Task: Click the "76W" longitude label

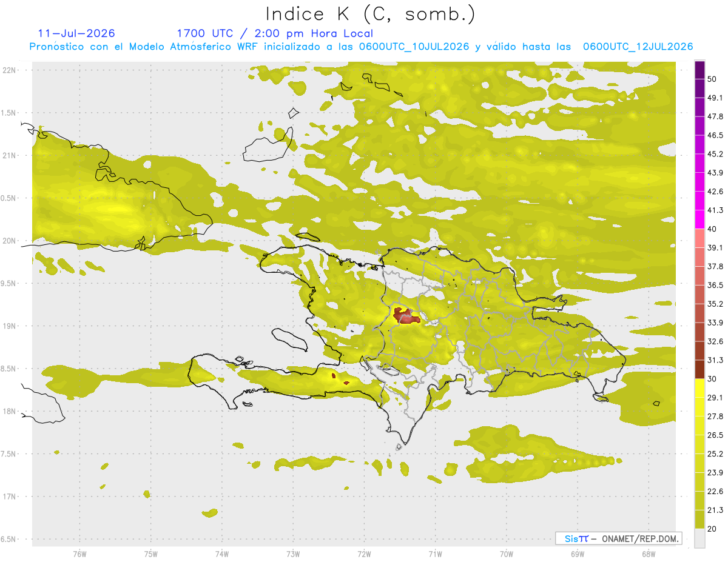Action: pos(79,554)
